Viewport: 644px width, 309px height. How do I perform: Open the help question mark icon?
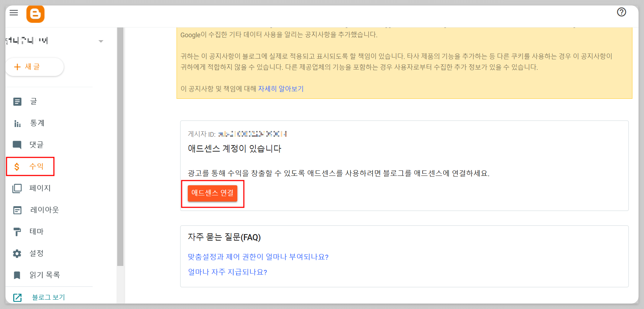622,12
